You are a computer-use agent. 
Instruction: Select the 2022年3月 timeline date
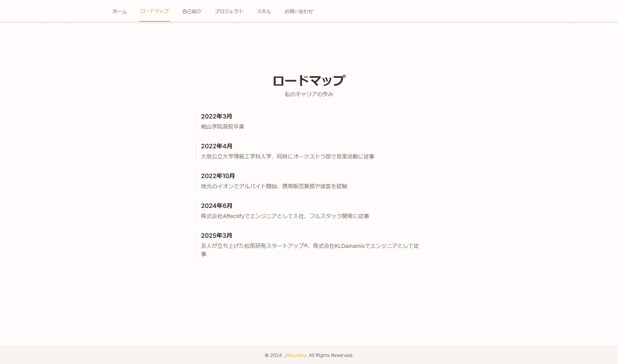click(216, 116)
